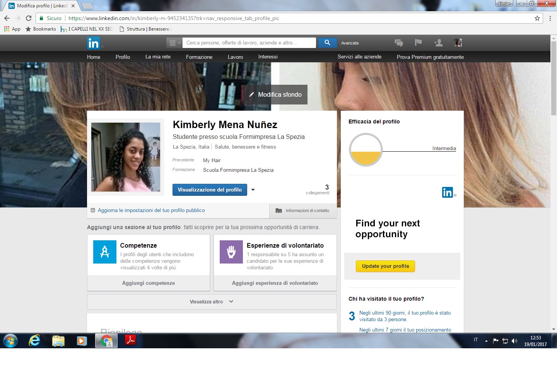Viewport: 557px width, 392px height.
Task: Open the App shortcuts bookmark
Action: tap(12, 29)
